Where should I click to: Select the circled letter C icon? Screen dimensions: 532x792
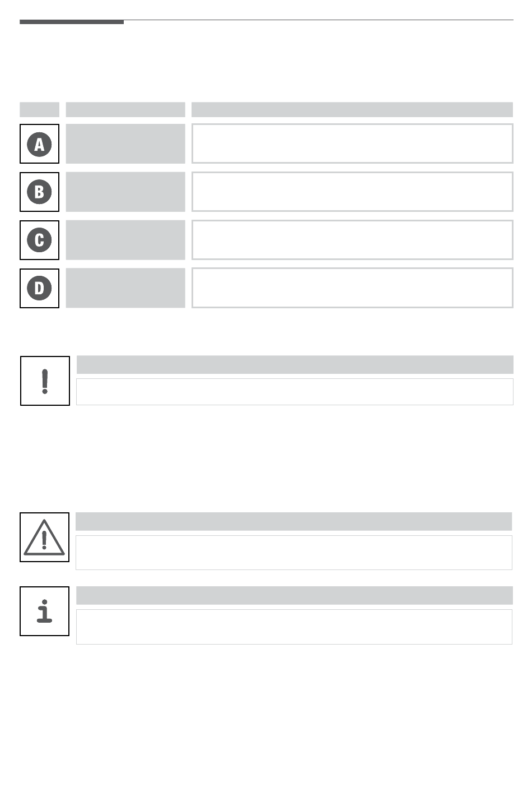39,240
